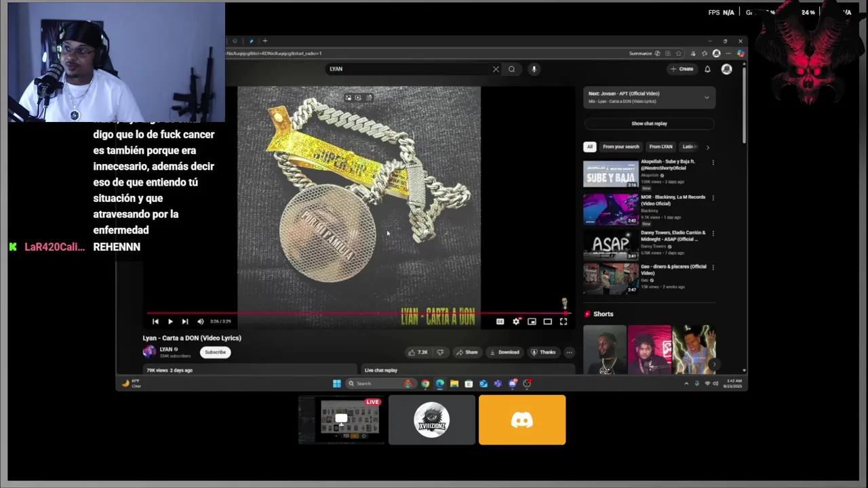Mute the video volume

(x=200, y=321)
